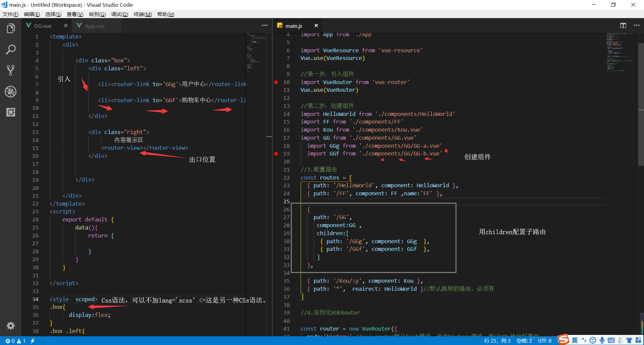Click the Vue icon on the App.vue tab

click(x=79, y=25)
